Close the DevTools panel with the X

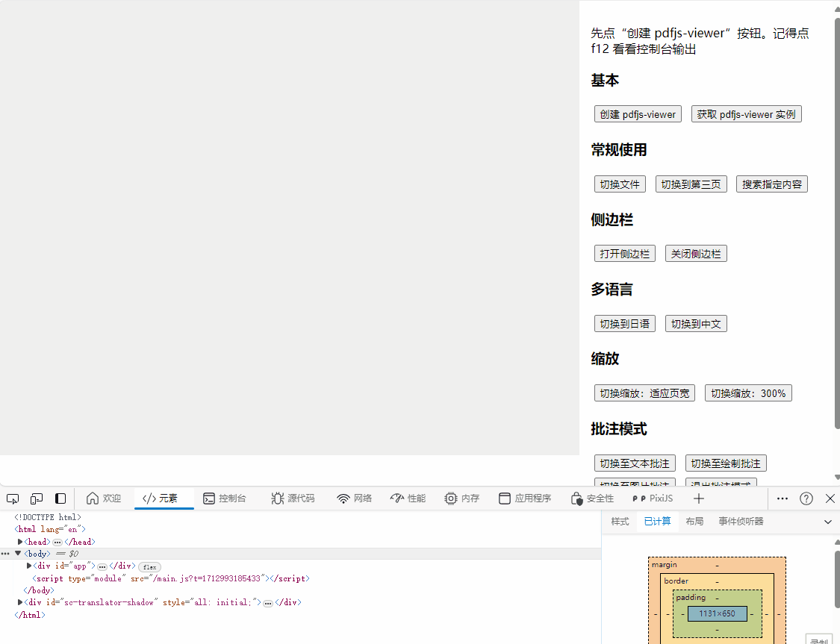point(830,498)
